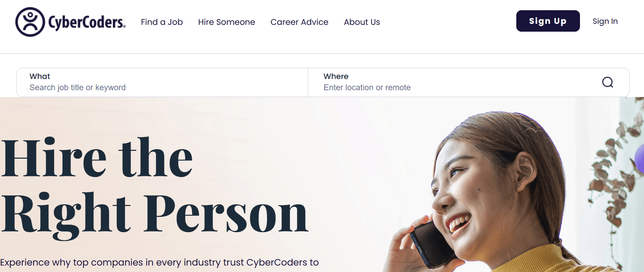Click the 'Where' label in search bar

click(x=336, y=76)
